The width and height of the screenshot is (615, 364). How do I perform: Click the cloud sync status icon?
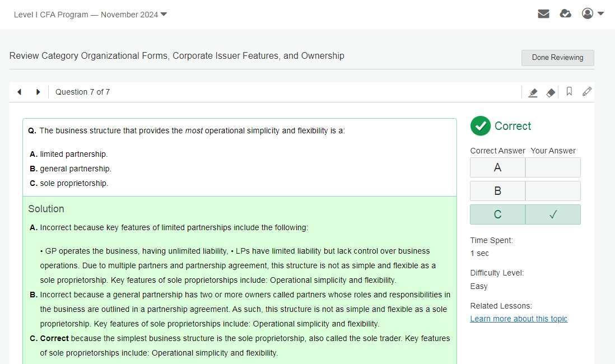tap(566, 14)
